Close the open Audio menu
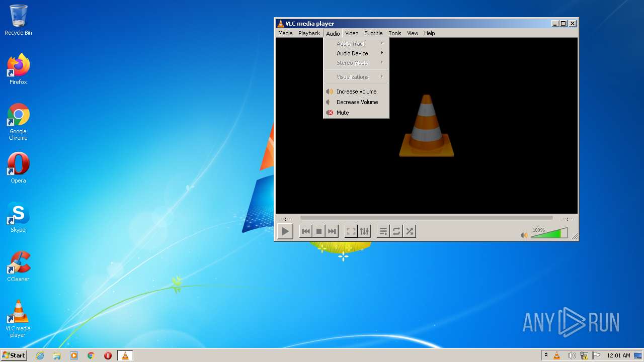This screenshot has height=362, width=644. (333, 33)
